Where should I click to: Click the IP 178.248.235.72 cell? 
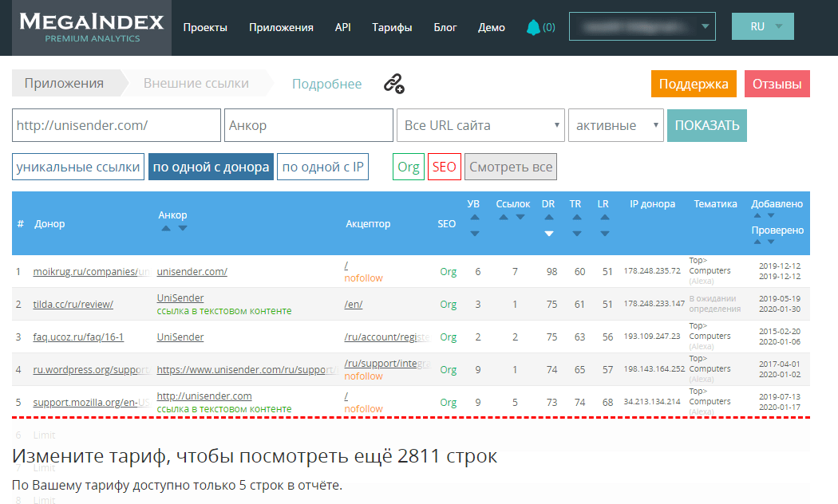tap(652, 270)
